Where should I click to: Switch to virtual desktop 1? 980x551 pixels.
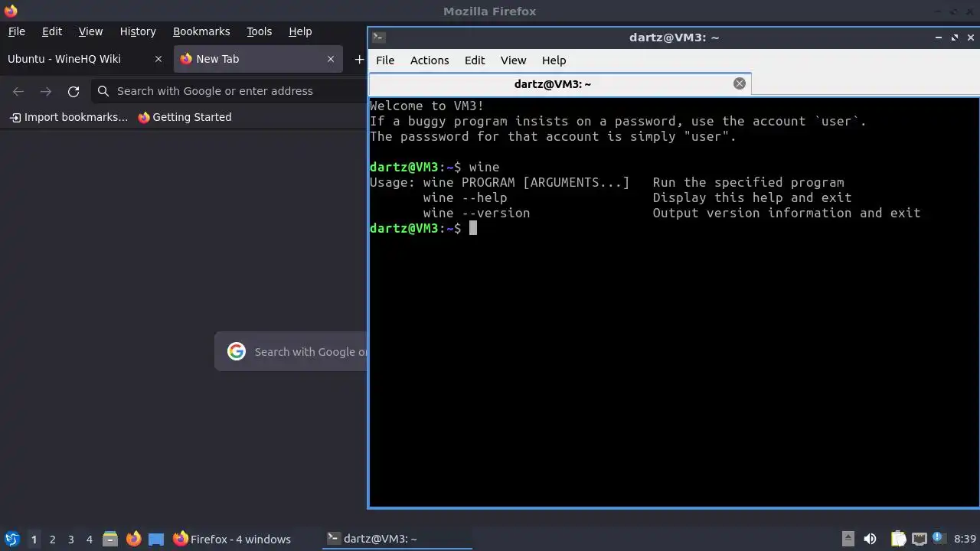34,539
